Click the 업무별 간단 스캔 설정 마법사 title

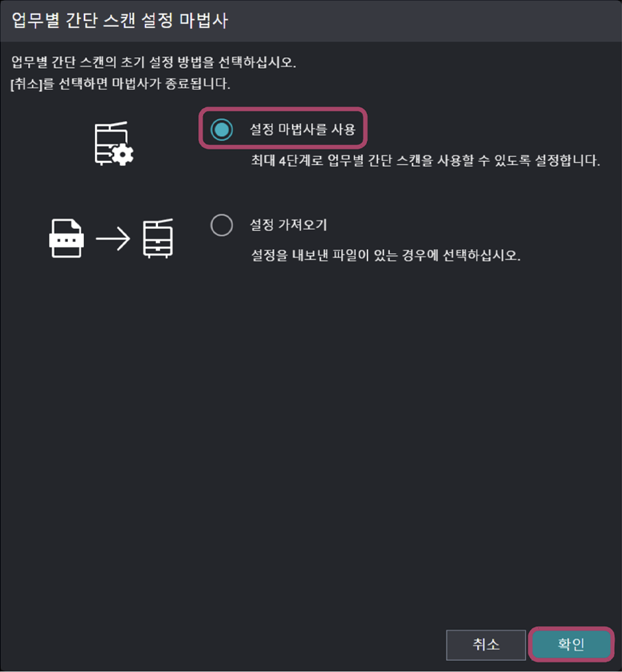(x=120, y=21)
